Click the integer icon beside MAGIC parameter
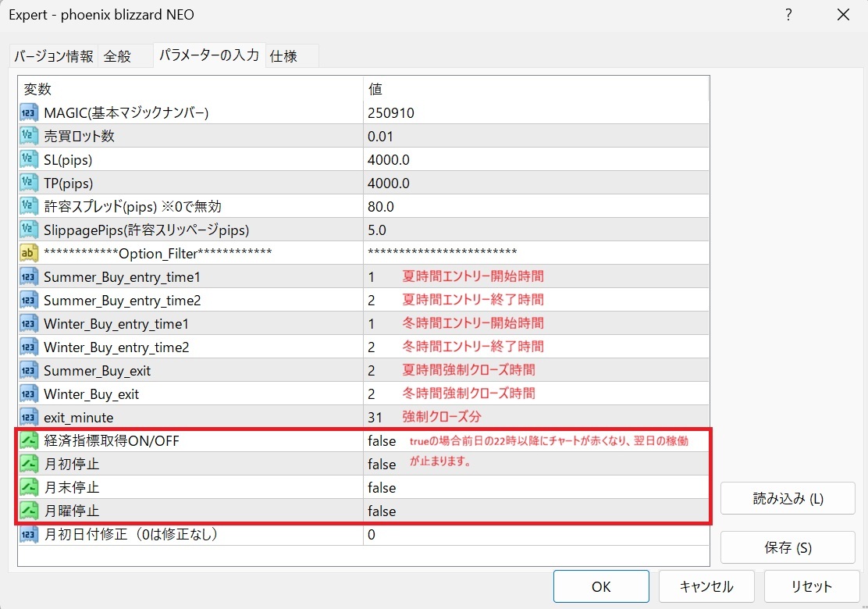This screenshot has width=868, height=609. click(x=29, y=113)
